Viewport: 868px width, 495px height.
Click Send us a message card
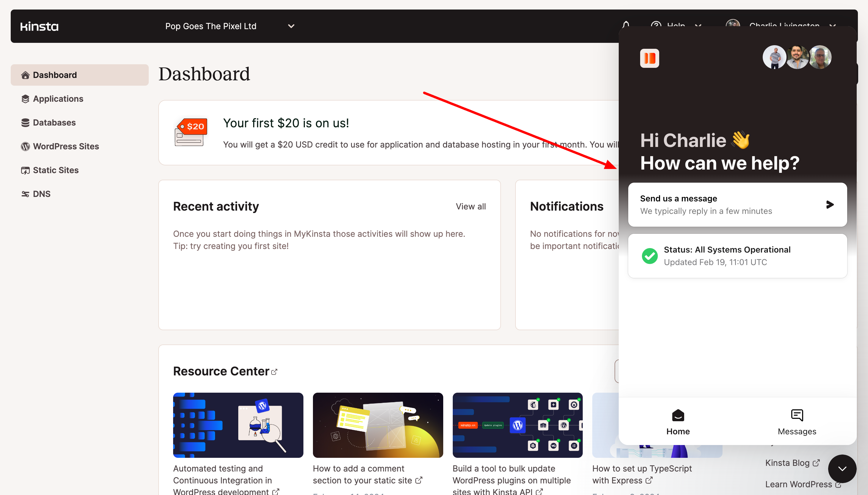[x=737, y=205]
